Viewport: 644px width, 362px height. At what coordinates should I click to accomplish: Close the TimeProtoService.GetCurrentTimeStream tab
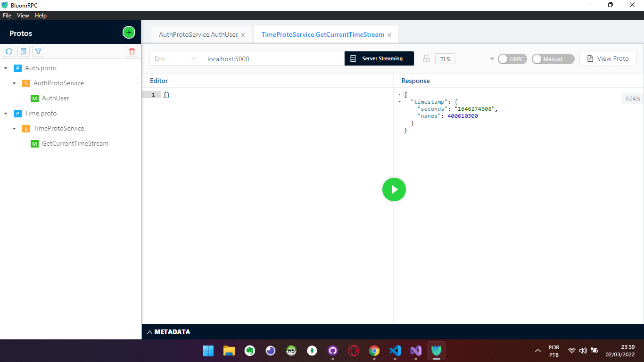point(389,35)
